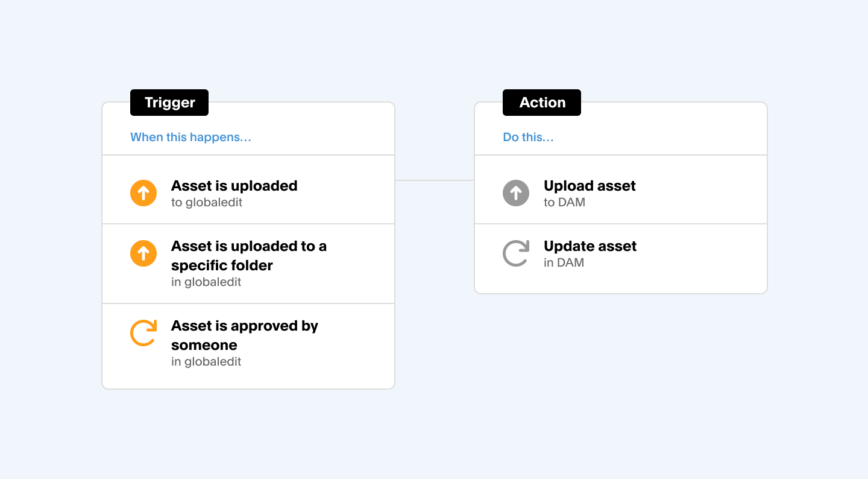Click 'When this happens…' blue text
This screenshot has height=479, width=868.
click(x=190, y=138)
